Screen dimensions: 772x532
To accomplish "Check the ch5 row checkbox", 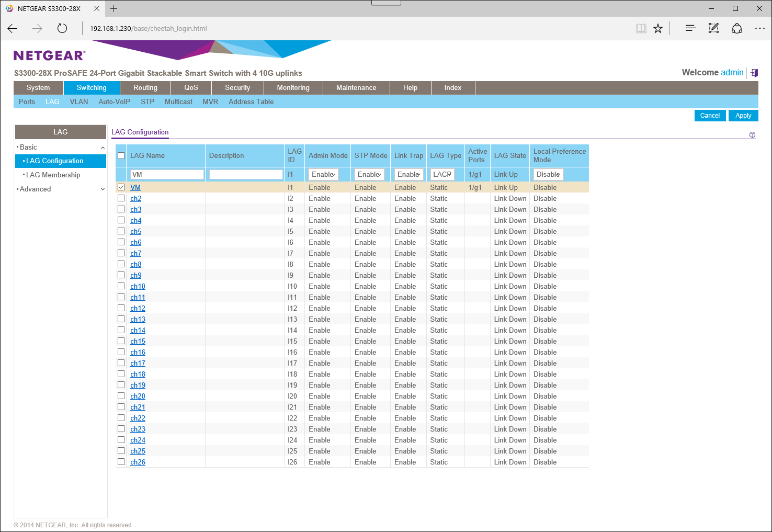I will [121, 231].
